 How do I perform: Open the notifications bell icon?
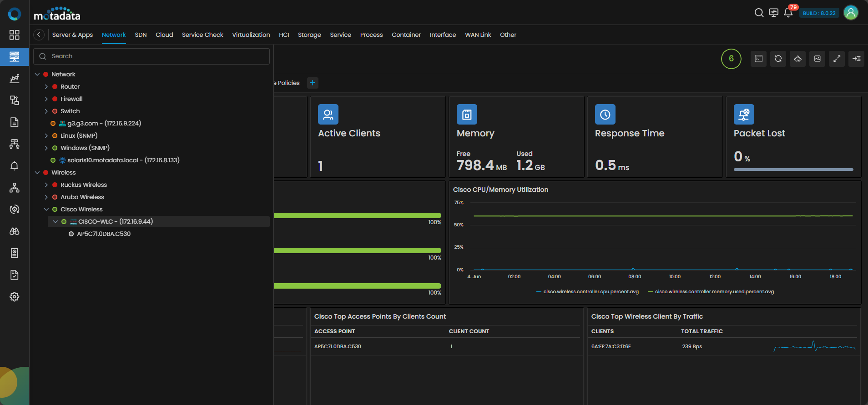pos(788,13)
